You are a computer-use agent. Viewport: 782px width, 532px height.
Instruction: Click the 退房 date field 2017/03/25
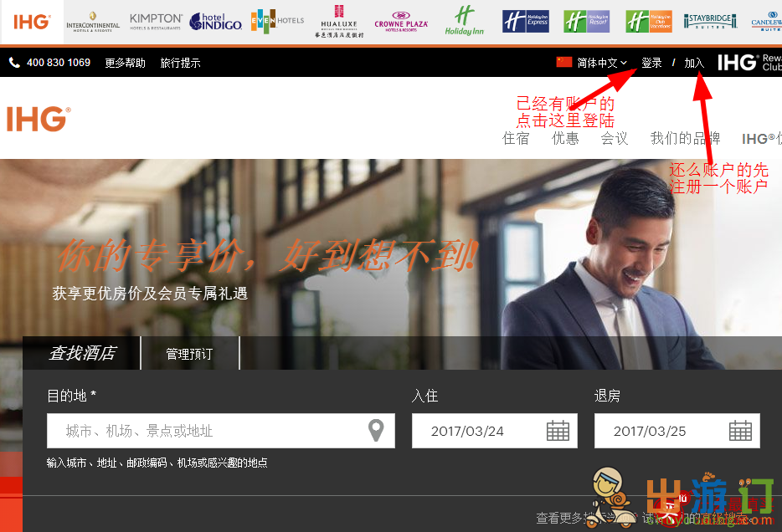coord(677,431)
